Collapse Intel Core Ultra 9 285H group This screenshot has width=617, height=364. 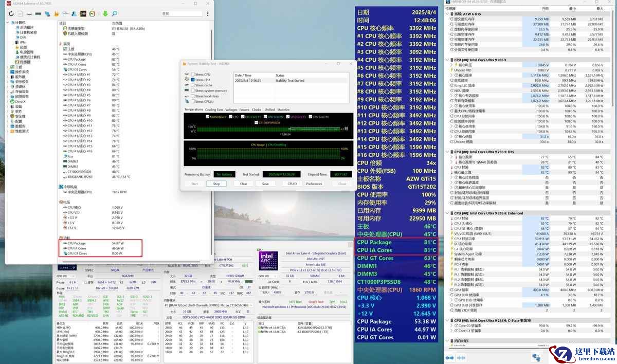[447, 60]
